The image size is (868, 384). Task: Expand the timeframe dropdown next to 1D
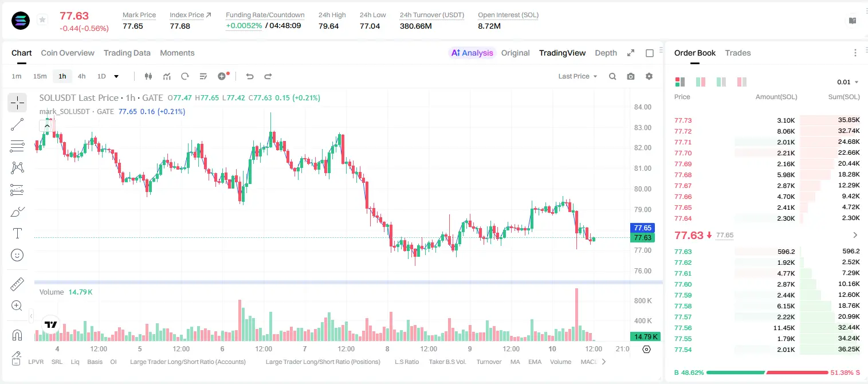coord(116,76)
